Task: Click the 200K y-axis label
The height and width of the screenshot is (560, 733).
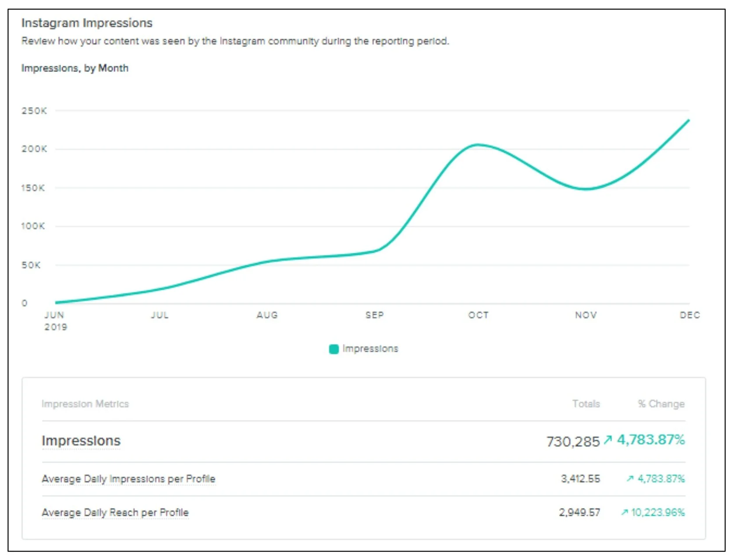Action: 34,149
